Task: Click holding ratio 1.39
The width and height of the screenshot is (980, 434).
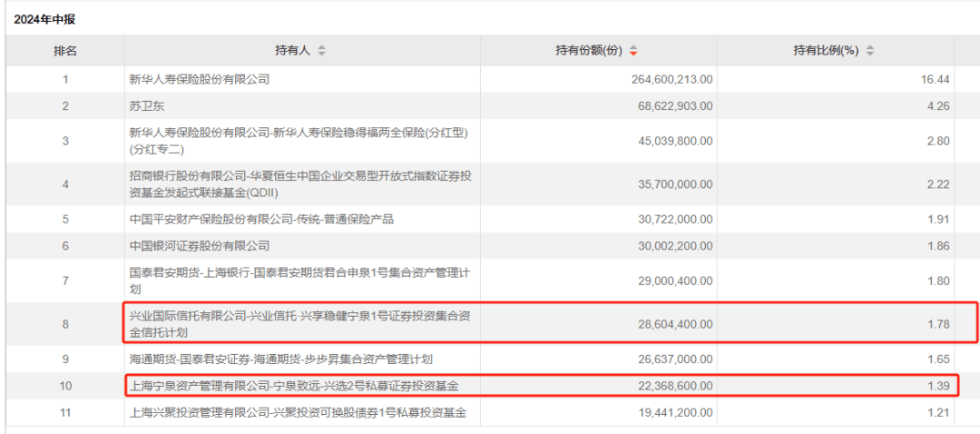Action: tap(940, 387)
